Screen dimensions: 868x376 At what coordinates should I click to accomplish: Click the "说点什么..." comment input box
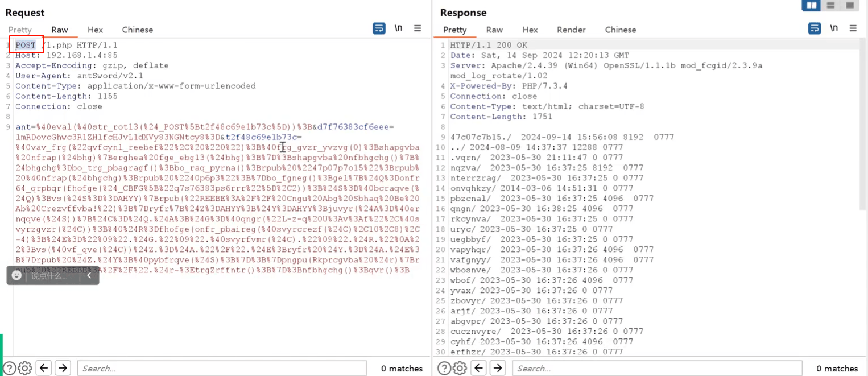pyautogui.click(x=50, y=276)
